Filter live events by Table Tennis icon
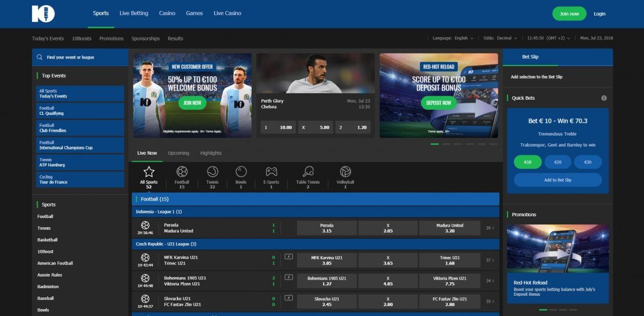Image resolution: width=644 pixels, height=316 pixels. click(x=307, y=172)
